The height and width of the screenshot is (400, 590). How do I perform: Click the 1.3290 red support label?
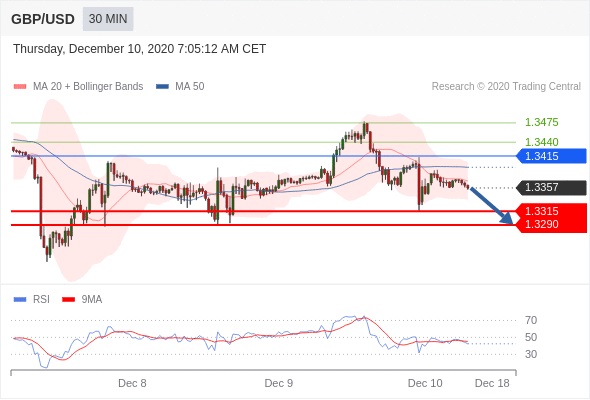tap(541, 225)
